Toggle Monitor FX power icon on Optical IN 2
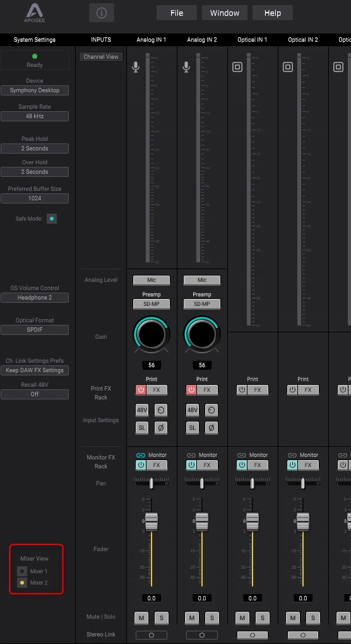Image resolution: width=351 pixels, height=644 pixels. pyautogui.click(x=292, y=465)
